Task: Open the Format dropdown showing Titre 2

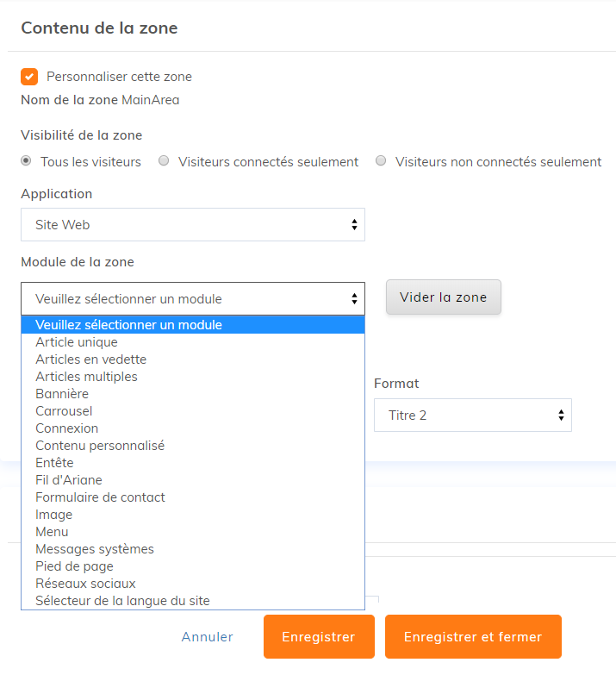Action: [x=473, y=415]
